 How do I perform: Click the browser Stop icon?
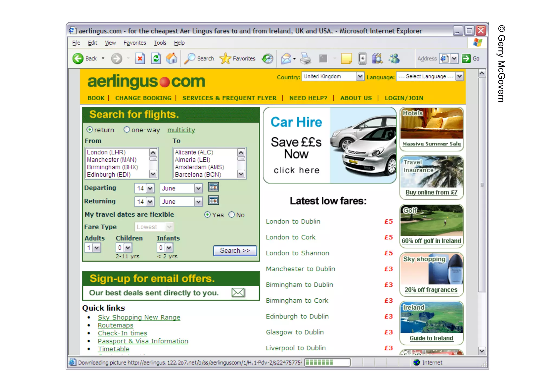[140, 59]
